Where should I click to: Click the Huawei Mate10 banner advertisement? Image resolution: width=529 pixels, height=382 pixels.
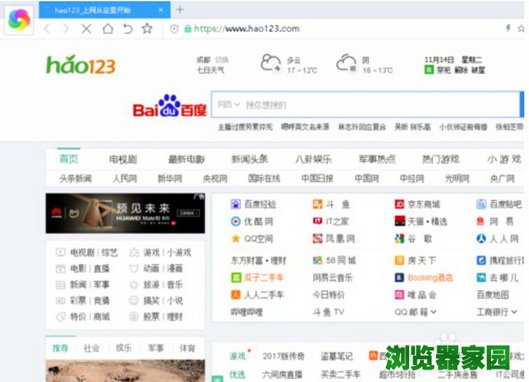pyautogui.click(x=125, y=213)
